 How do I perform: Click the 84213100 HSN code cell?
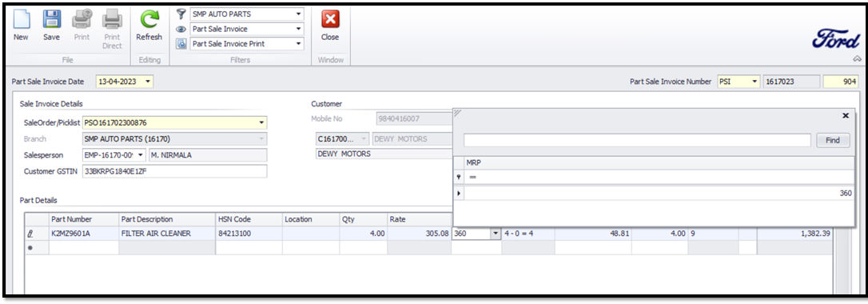pyautogui.click(x=249, y=234)
